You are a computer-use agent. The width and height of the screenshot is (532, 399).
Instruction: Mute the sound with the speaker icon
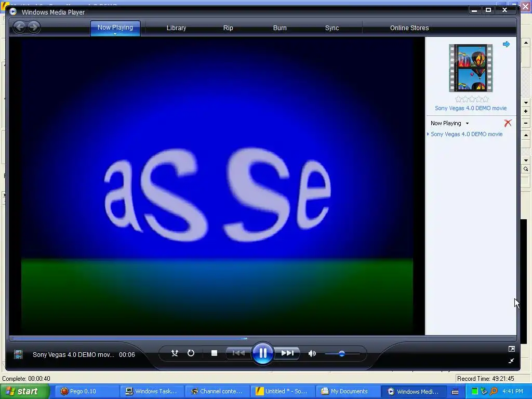pyautogui.click(x=312, y=353)
